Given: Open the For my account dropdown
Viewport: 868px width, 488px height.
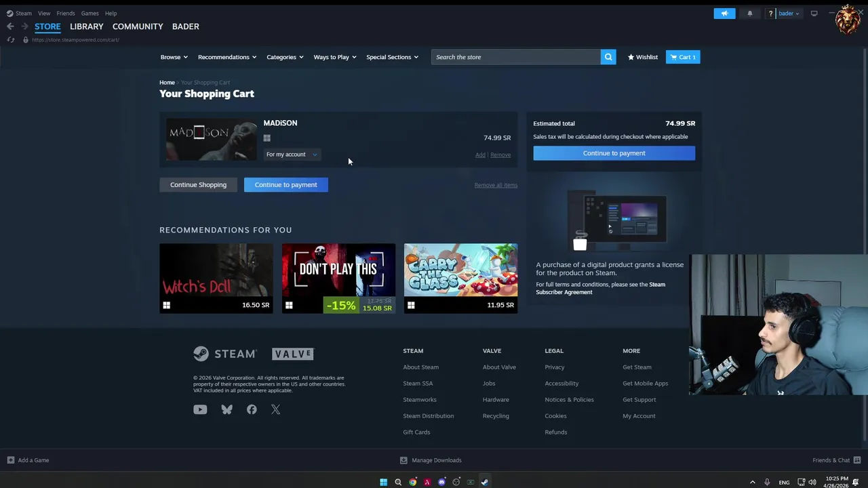Looking at the screenshot, I should (x=292, y=155).
